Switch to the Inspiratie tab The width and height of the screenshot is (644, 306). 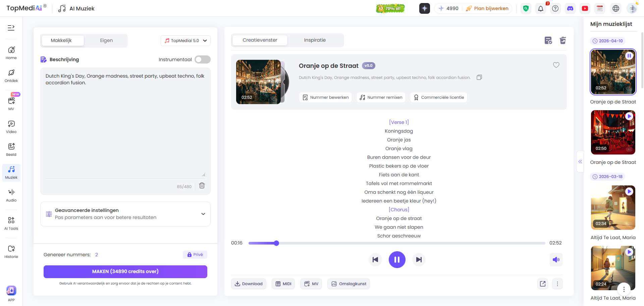(315, 40)
